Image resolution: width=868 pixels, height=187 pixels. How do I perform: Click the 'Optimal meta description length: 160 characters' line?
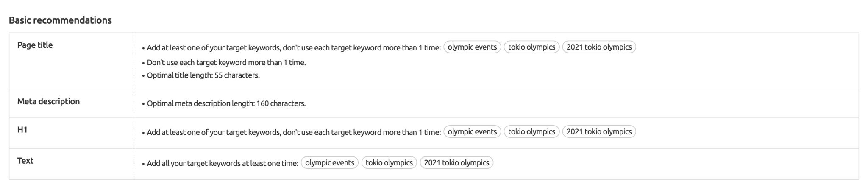pyautogui.click(x=226, y=103)
